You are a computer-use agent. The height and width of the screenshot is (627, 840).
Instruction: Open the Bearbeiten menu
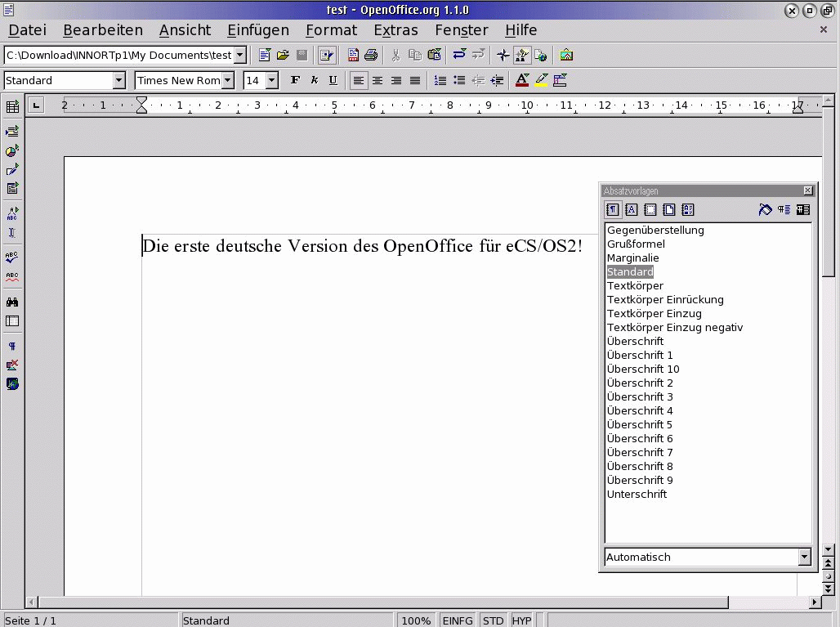(x=103, y=30)
